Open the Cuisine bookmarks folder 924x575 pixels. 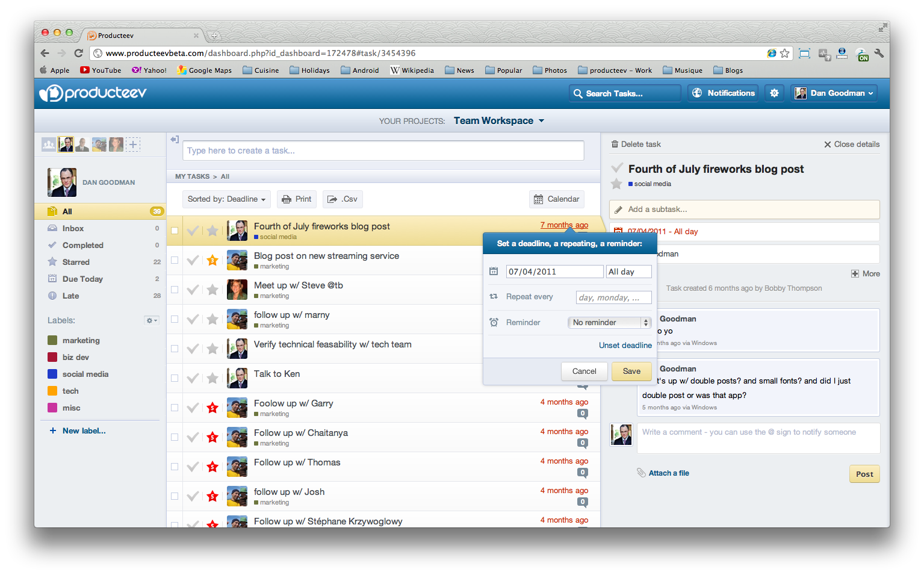click(261, 70)
